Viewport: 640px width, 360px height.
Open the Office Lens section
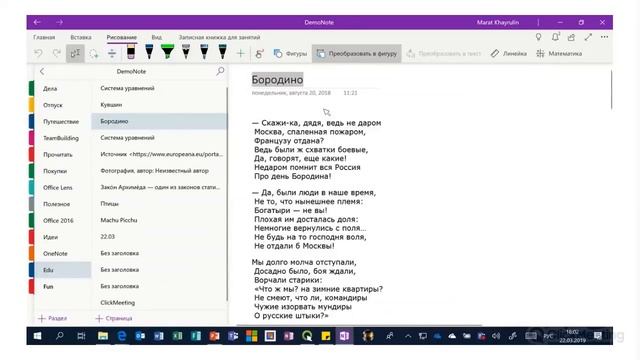pos(63,187)
